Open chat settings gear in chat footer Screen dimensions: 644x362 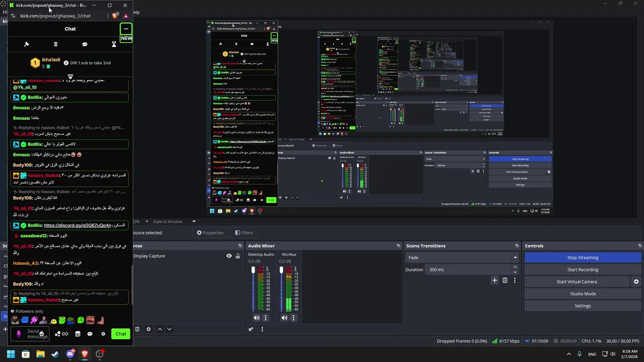pos(103,334)
